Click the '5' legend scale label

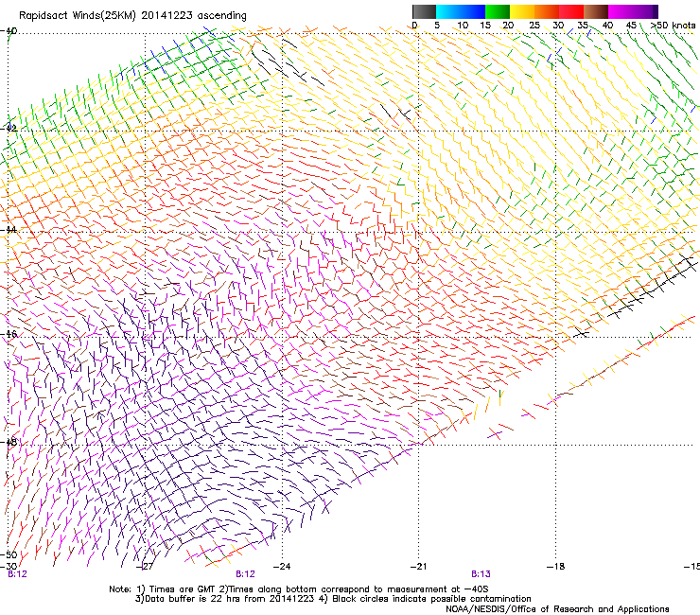click(x=437, y=26)
